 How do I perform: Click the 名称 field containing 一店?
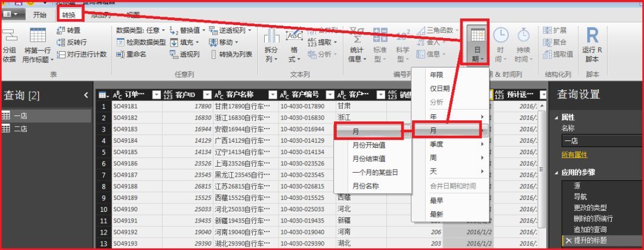tap(599, 141)
